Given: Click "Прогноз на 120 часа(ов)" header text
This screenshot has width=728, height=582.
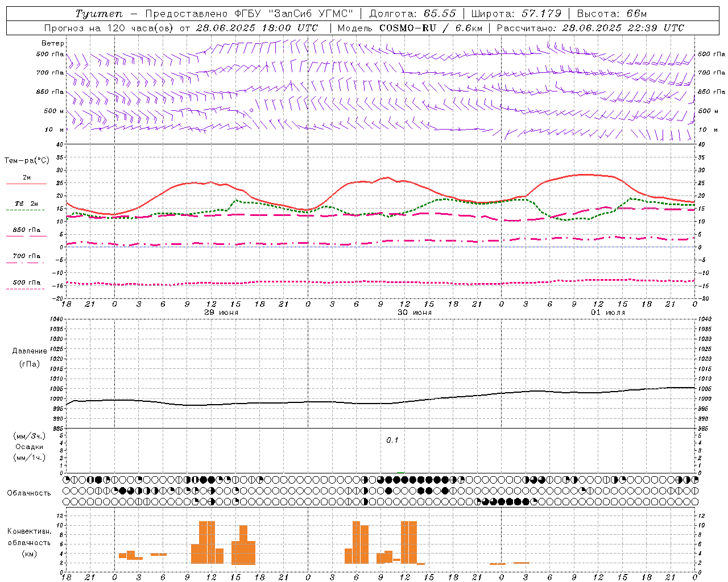Looking at the screenshot, I should pos(109,28).
